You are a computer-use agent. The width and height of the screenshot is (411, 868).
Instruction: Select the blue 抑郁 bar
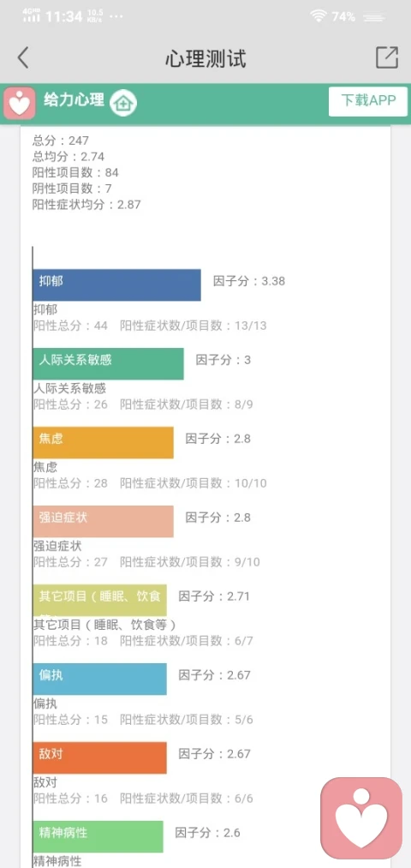point(116,285)
